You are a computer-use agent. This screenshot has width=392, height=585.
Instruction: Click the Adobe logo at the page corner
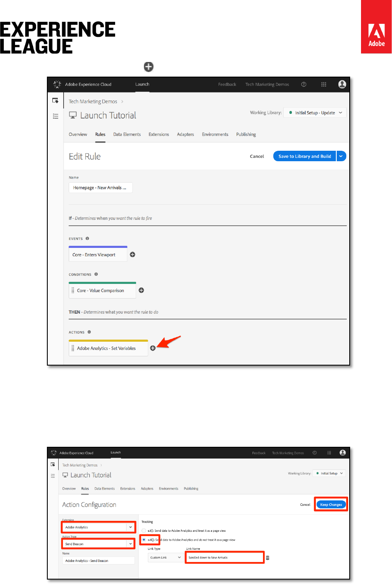[x=376, y=27]
